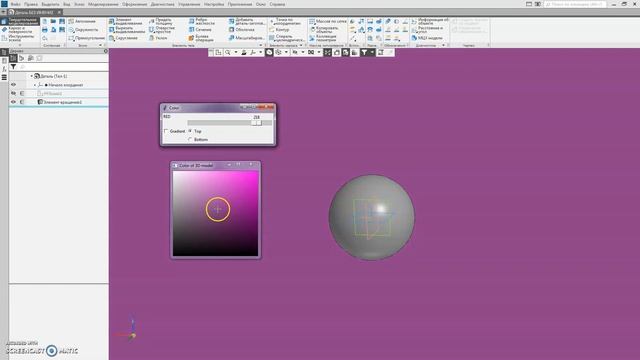The image size is (640, 360).
Task: Enable the Gradient checkbox
Action: click(166, 131)
